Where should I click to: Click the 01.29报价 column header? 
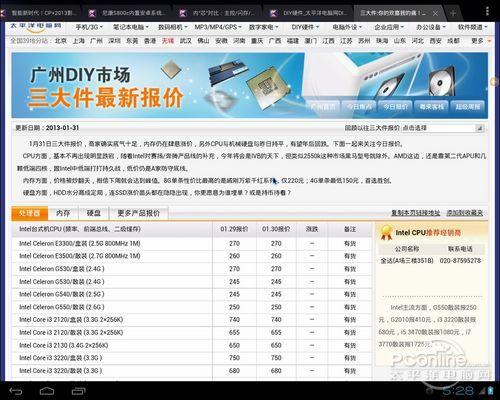234,229
